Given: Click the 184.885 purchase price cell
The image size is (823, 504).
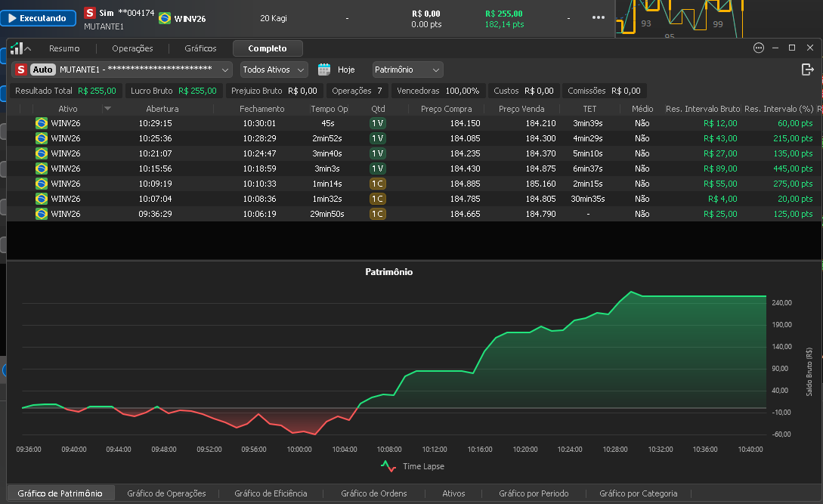Looking at the screenshot, I should [x=465, y=184].
